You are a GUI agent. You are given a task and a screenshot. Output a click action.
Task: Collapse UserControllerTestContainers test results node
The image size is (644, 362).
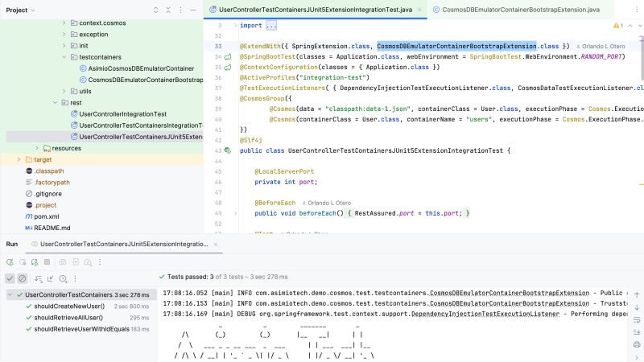coord(10,294)
